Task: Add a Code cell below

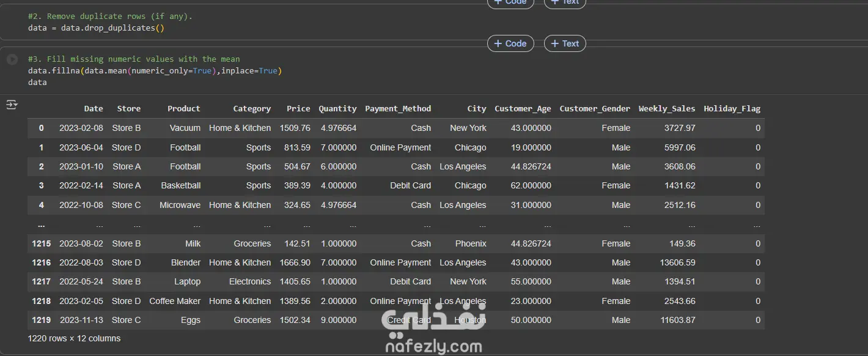Action: (510, 43)
